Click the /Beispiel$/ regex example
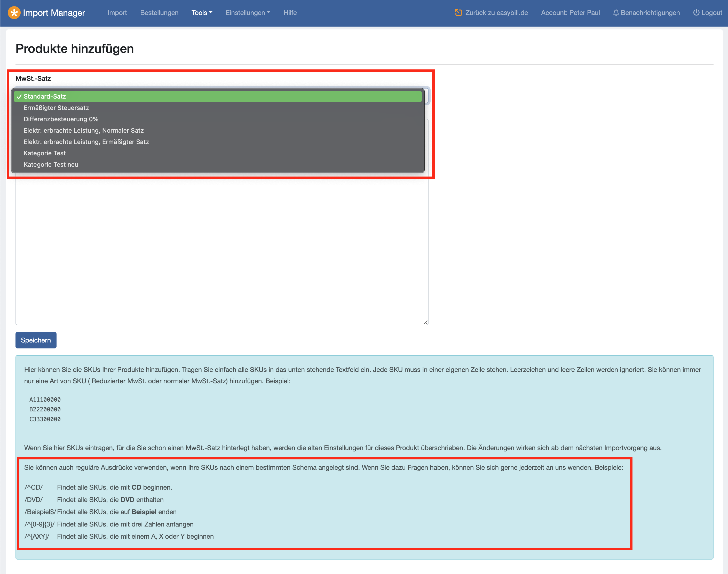 click(40, 512)
